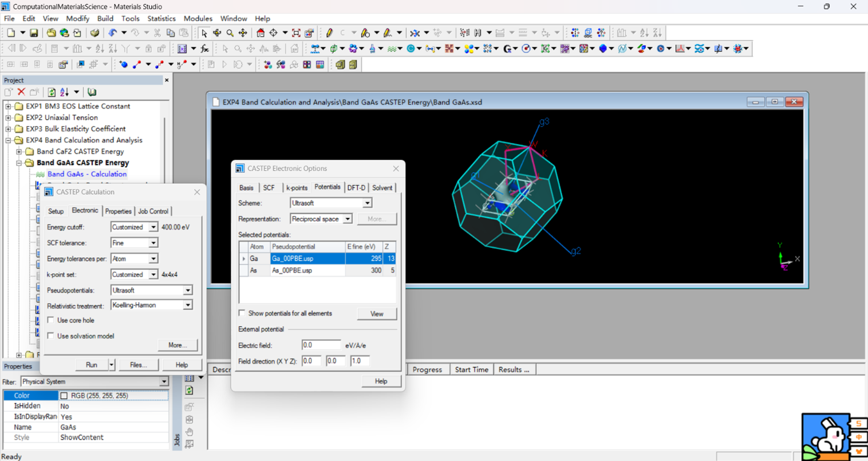Click the Reset View home icon
Viewport: 868px width, 461px height.
[x=261, y=33]
